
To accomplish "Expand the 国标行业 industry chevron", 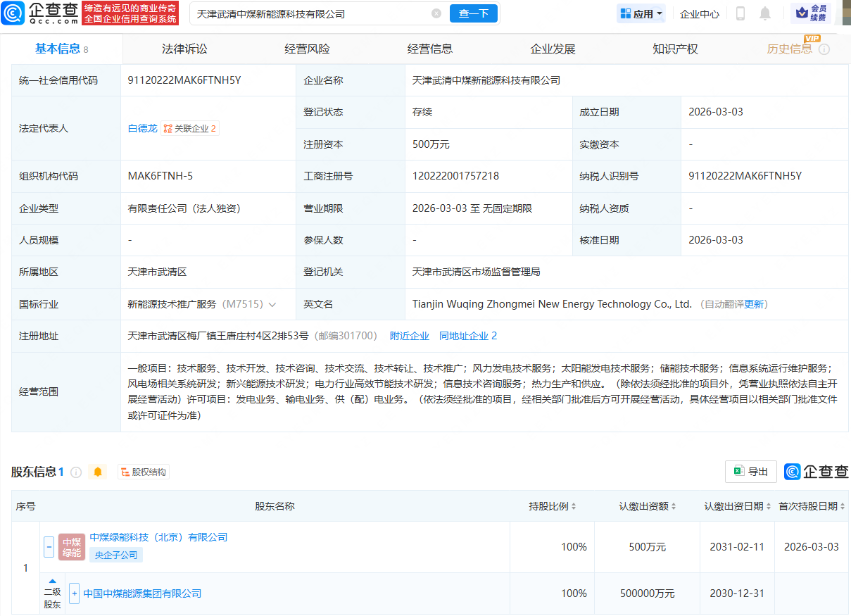I will pos(272,304).
